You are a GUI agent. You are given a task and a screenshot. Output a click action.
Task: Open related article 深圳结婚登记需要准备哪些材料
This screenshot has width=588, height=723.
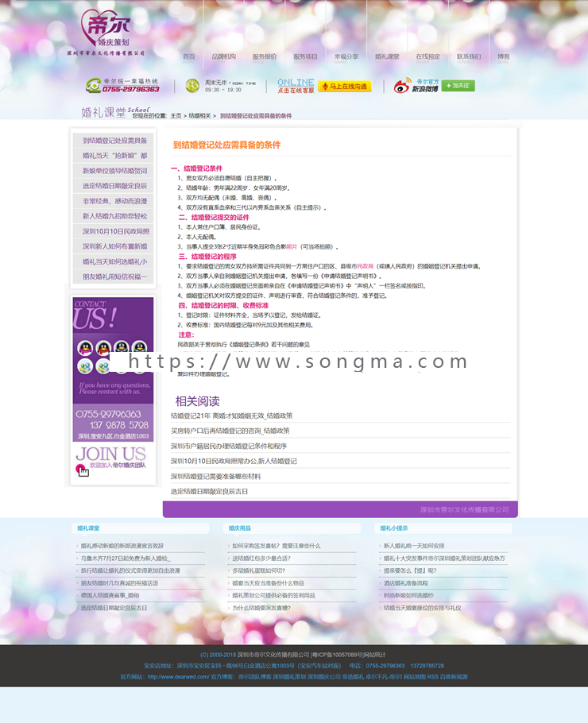point(215,477)
